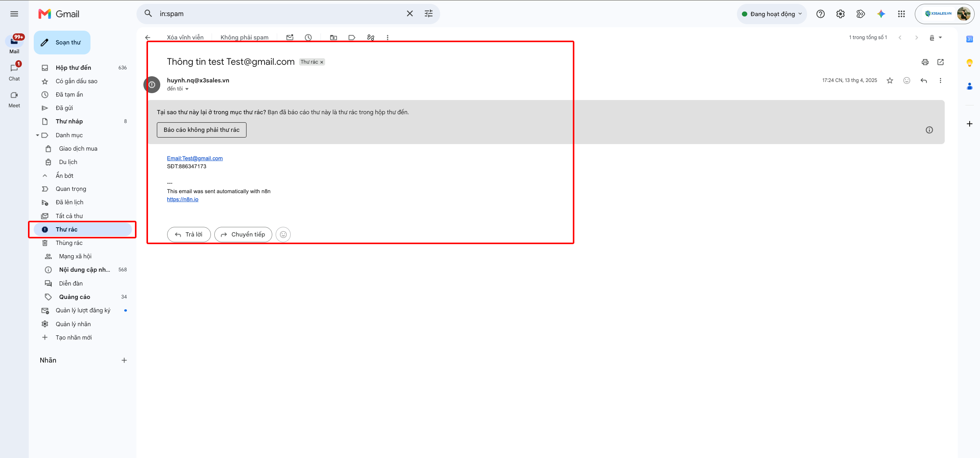This screenshot has height=458, width=980.
Task: Switch to the Chat tab
Action: click(x=14, y=72)
